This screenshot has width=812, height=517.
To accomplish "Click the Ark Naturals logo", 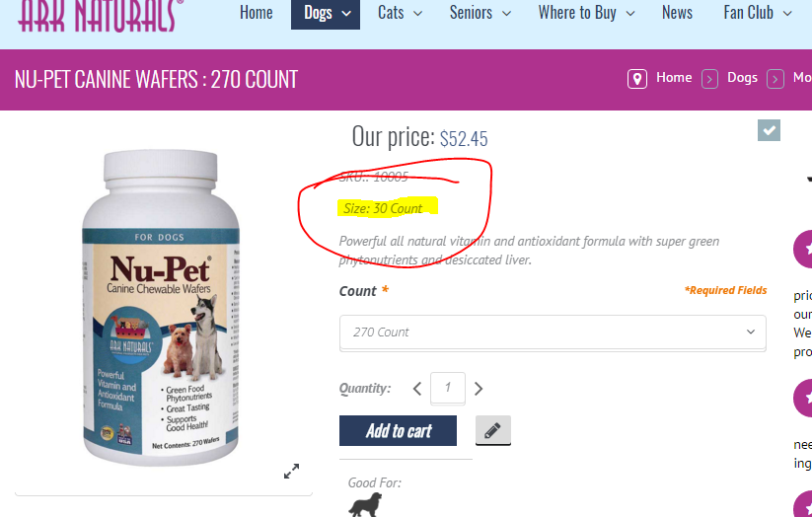I will [100, 15].
